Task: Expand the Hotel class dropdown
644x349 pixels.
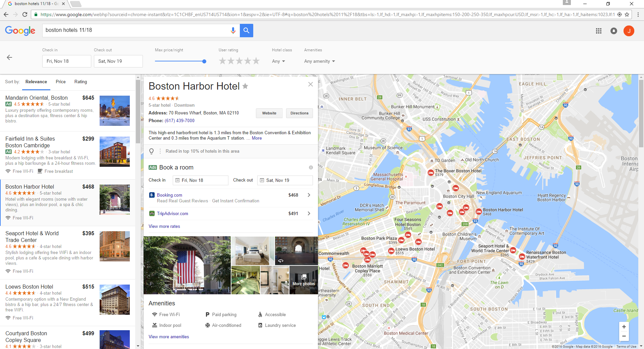Action: 278,61
